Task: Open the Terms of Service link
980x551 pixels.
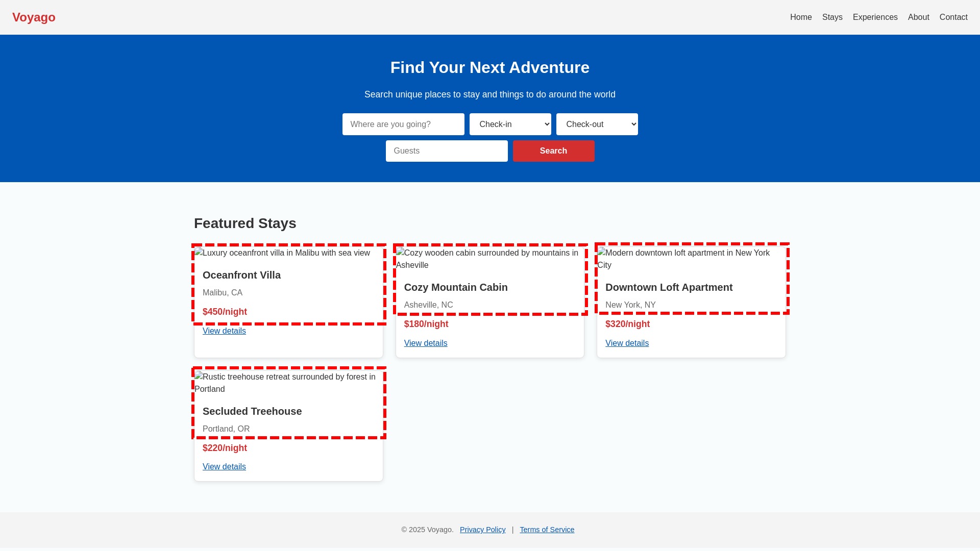Action: [x=547, y=530]
